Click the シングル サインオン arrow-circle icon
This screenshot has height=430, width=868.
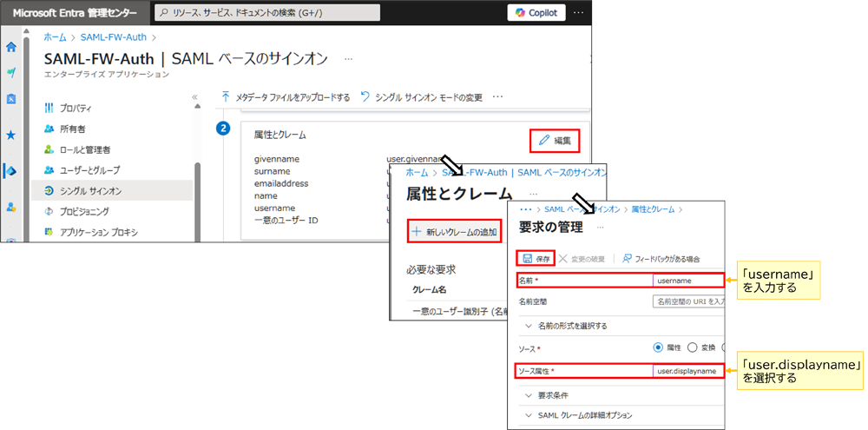pyautogui.click(x=49, y=190)
